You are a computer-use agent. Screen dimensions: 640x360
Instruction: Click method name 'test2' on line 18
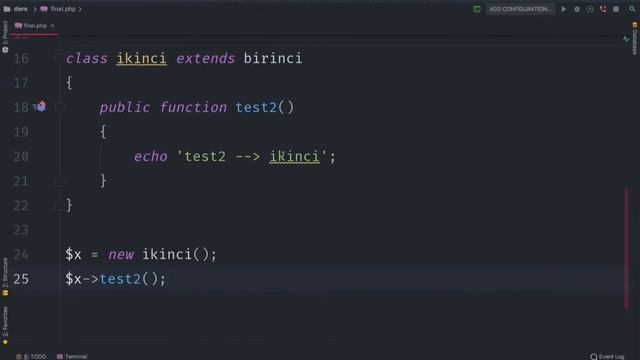[256, 107]
